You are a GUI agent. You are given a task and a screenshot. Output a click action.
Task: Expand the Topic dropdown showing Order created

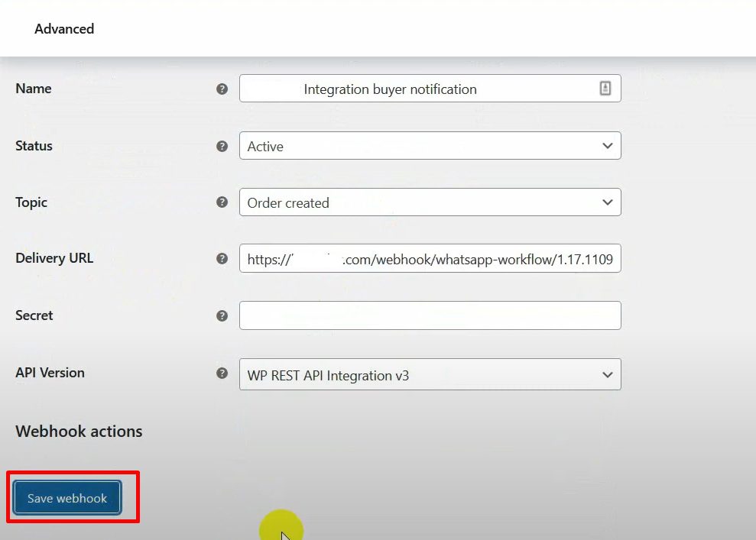(430, 202)
